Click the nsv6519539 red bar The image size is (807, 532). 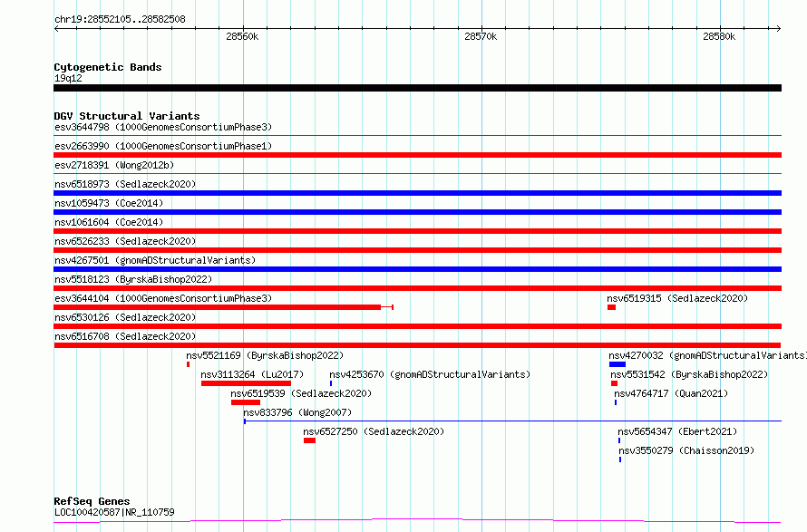246,402
